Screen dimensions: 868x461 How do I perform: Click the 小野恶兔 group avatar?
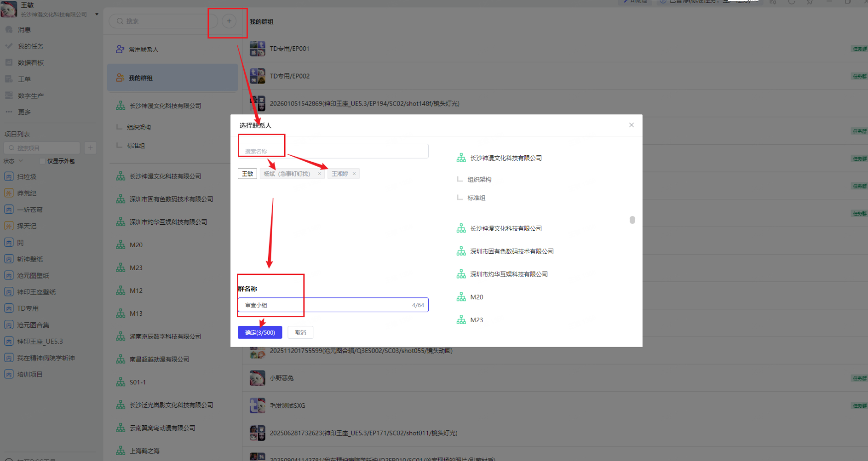click(x=257, y=378)
